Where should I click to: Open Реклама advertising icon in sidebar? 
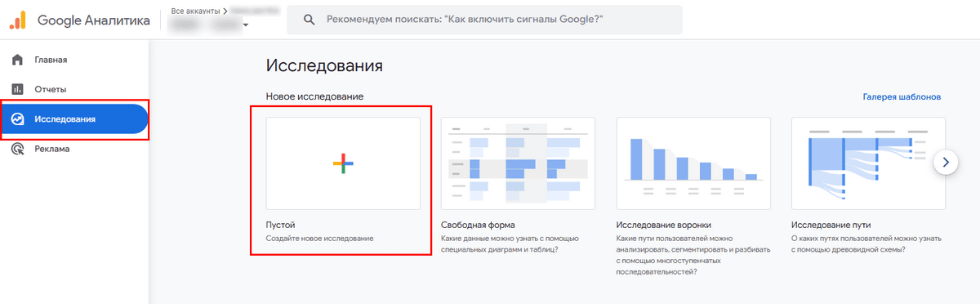click(x=17, y=149)
